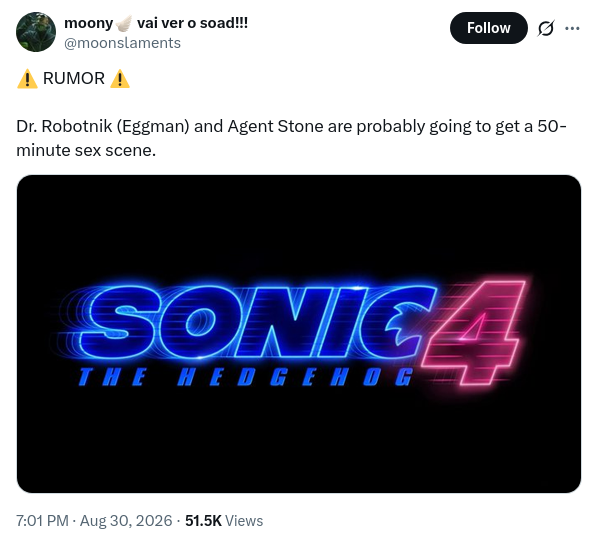Click the second warning emoji after RUMOR
Image resolution: width=598 pixels, height=544 pixels.
[120, 79]
